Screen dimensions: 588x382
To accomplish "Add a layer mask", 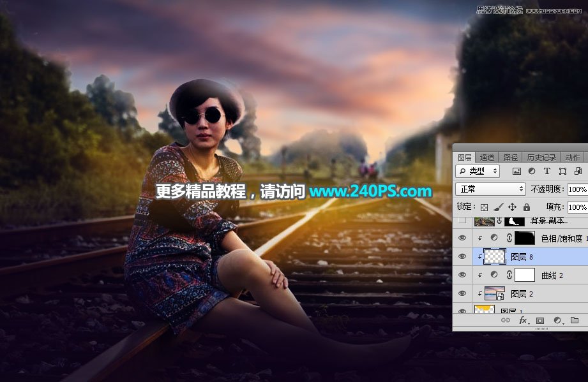I will (x=540, y=320).
